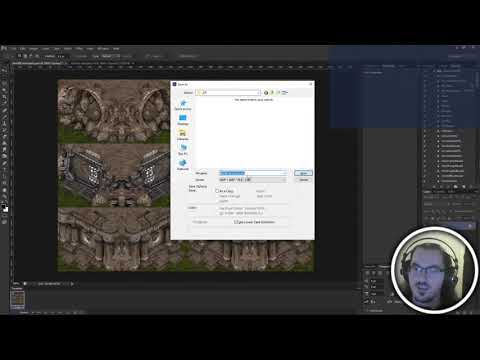This screenshot has height=360, width=480.
Task: Click Quick access in Save As sidebar
Action: pyautogui.click(x=183, y=105)
